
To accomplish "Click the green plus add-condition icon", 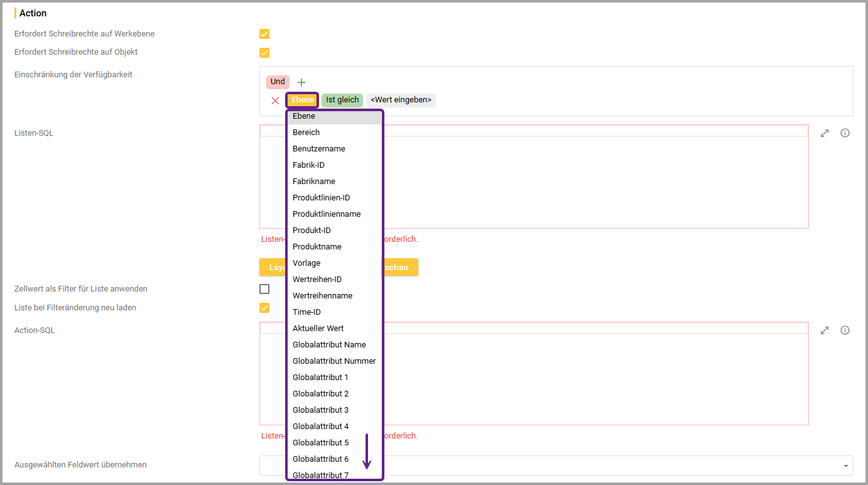I will pos(301,82).
